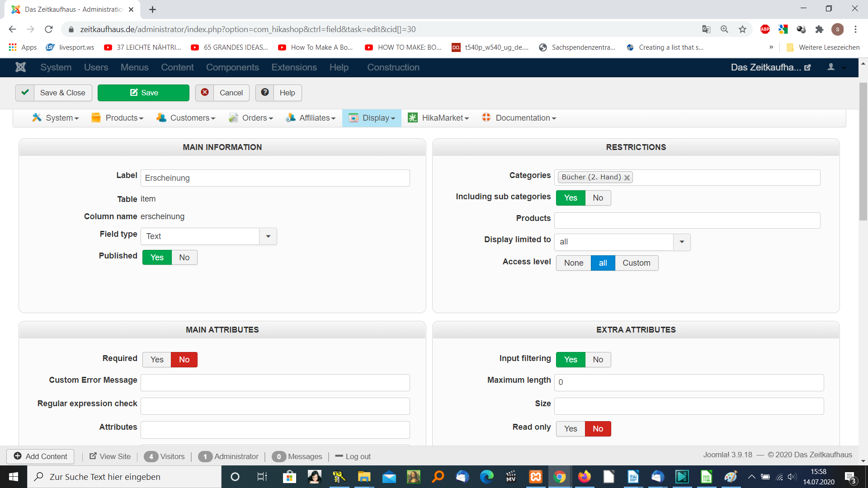Set Published to No
The height and width of the screenshot is (488, 868).
pos(184,258)
